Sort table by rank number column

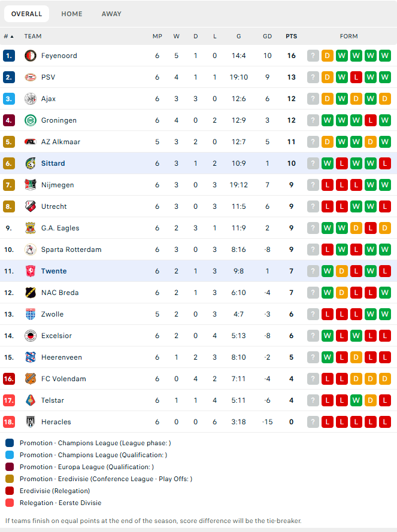[x=9, y=37]
